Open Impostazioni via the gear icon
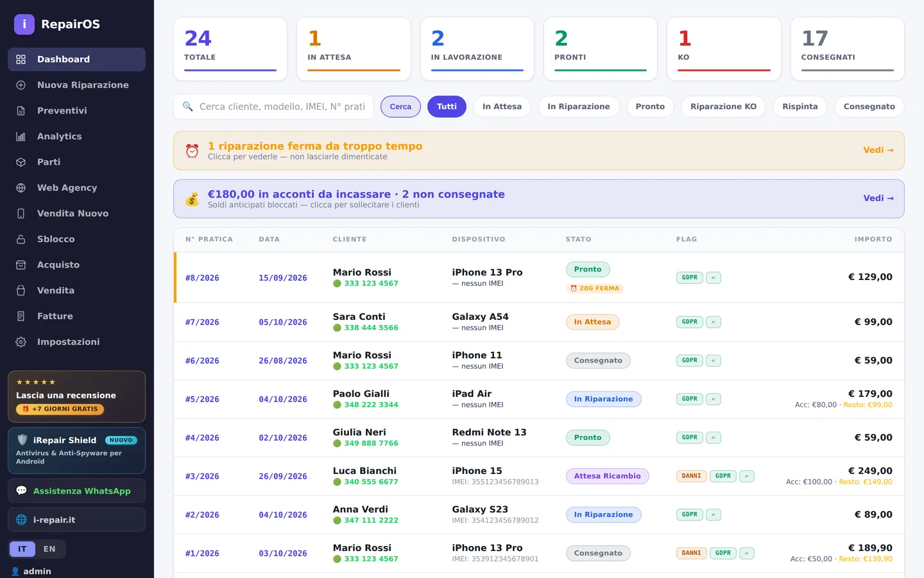 click(x=21, y=342)
